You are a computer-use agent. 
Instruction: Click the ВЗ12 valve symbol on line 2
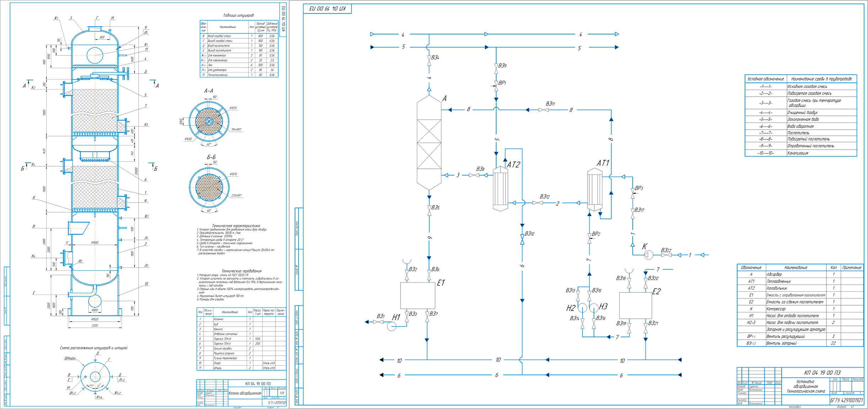pyautogui.click(x=537, y=203)
